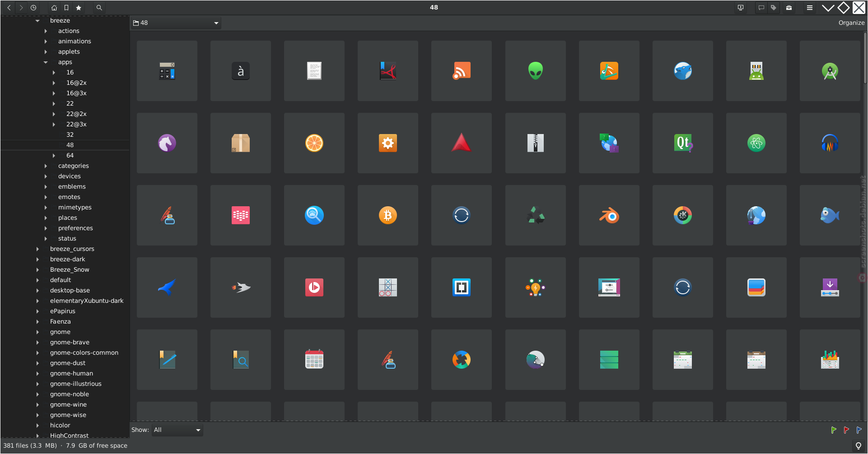Go forward to the next location
The height and width of the screenshot is (454, 868).
(21, 8)
